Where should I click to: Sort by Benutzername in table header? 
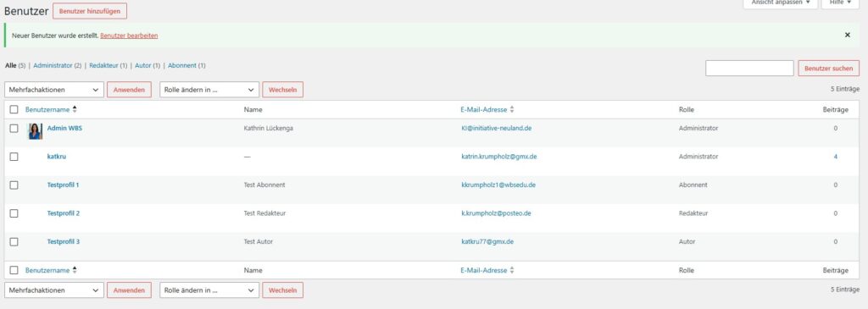(51, 109)
